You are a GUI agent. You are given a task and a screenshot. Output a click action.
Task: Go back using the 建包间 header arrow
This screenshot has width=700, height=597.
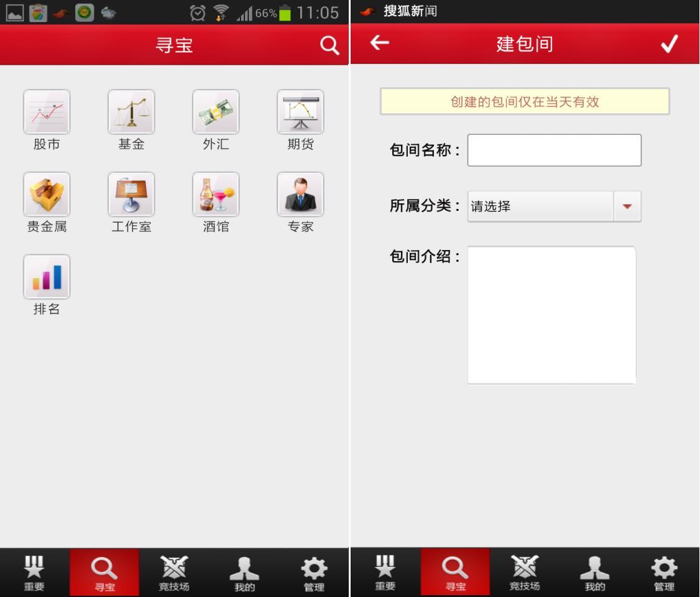coord(379,43)
